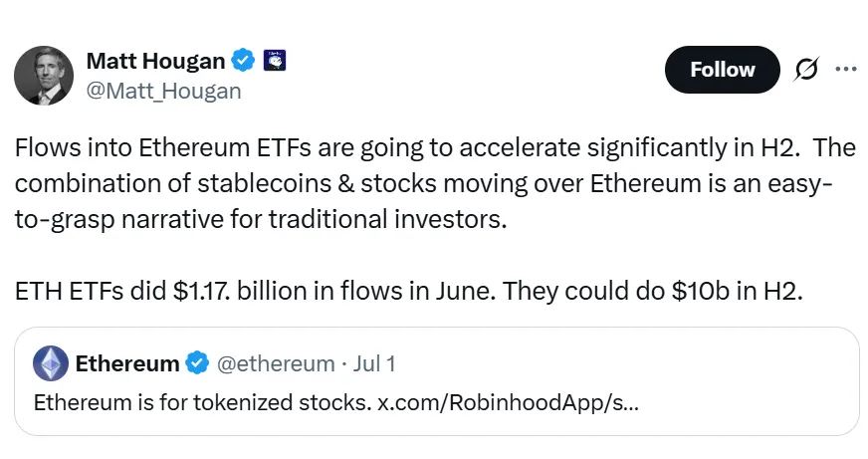Click the 'easy-to-grasp narrative' line of tweet
Screen dimensions: 868x459
point(261,219)
